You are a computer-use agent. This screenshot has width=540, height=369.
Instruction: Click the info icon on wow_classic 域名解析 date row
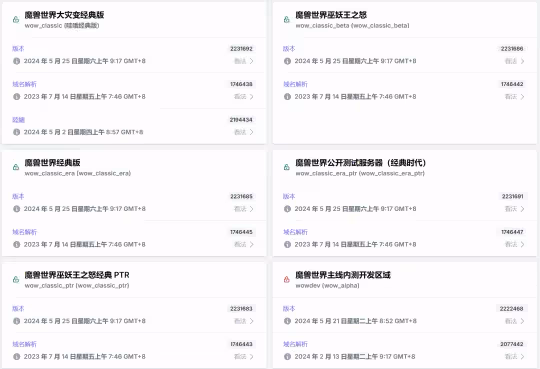pyautogui.click(x=17, y=96)
